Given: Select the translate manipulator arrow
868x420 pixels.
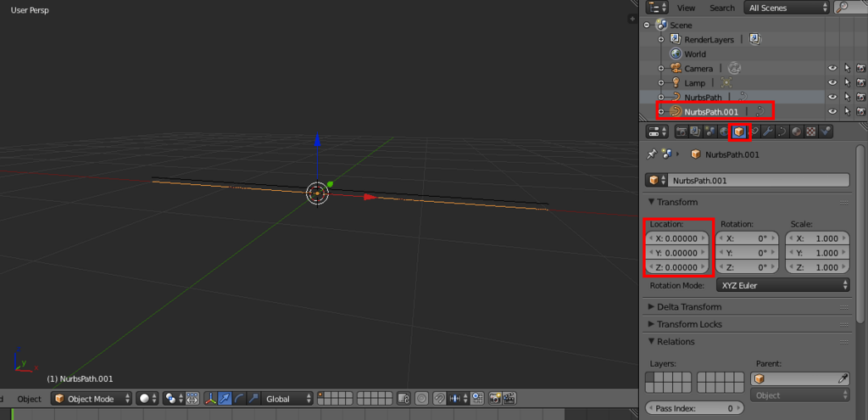Looking at the screenshot, I should 225,399.
